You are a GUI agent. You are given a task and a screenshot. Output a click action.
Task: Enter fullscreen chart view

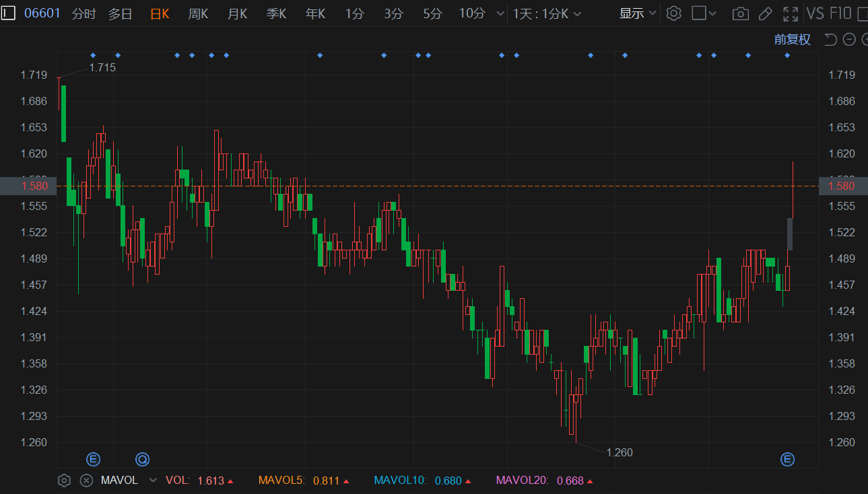(x=791, y=13)
